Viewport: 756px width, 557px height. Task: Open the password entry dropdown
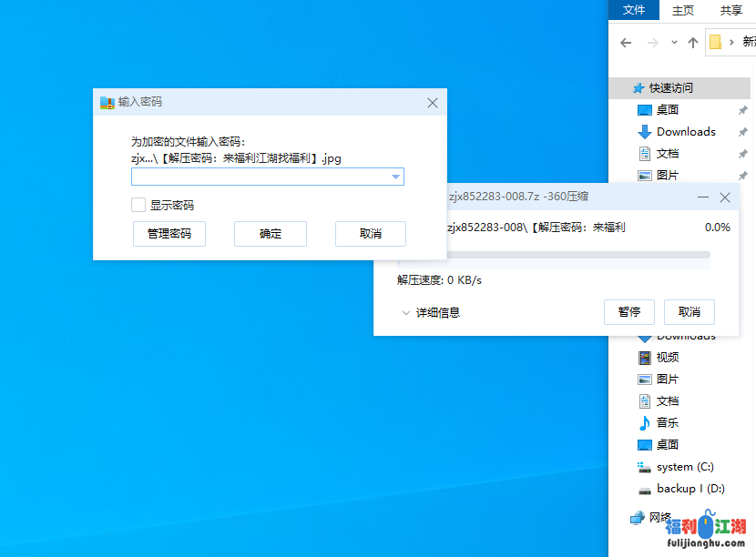(395, 177)
